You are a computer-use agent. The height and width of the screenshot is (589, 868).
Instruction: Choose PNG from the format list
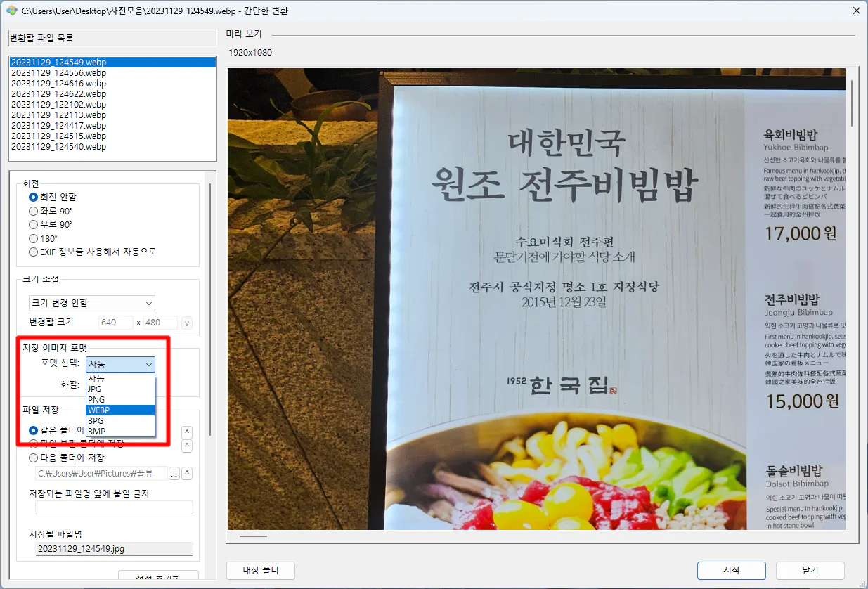(x=120, y=399)
